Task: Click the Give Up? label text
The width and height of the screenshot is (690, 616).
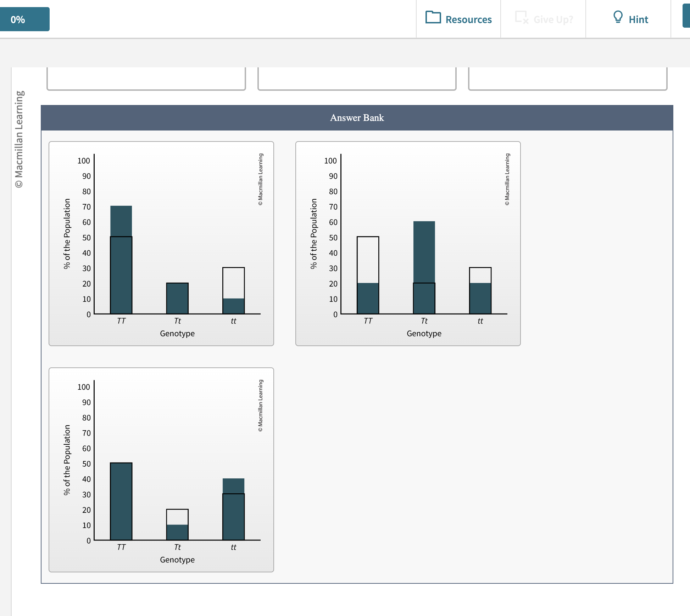Action: pyautogui.click(x=553, y=20)
